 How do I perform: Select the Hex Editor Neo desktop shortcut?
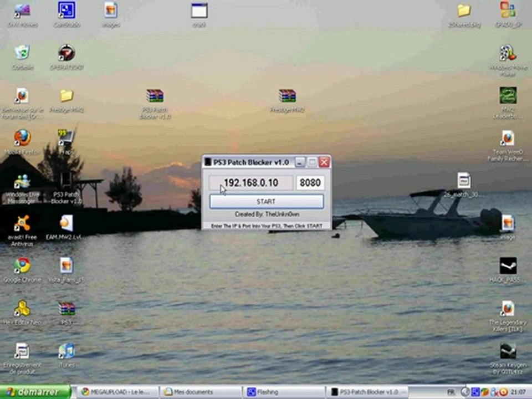[x=22, y=313]
